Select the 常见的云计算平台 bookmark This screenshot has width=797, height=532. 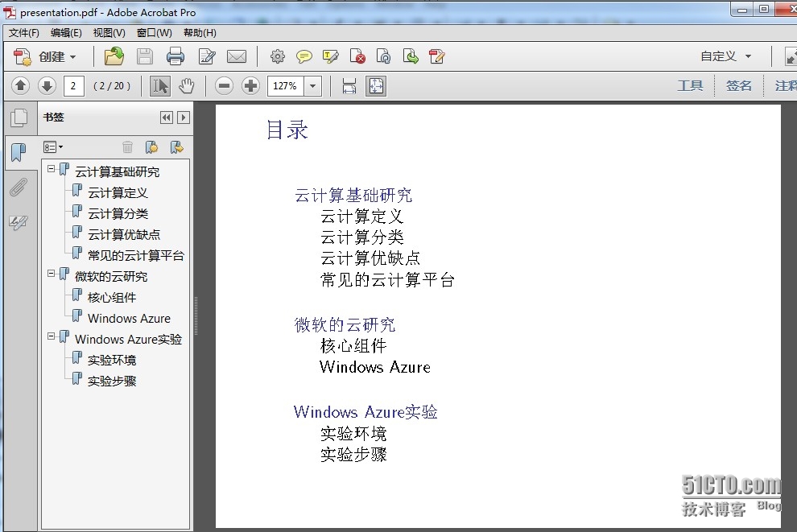pyautogui.click(x=136, y=255)
